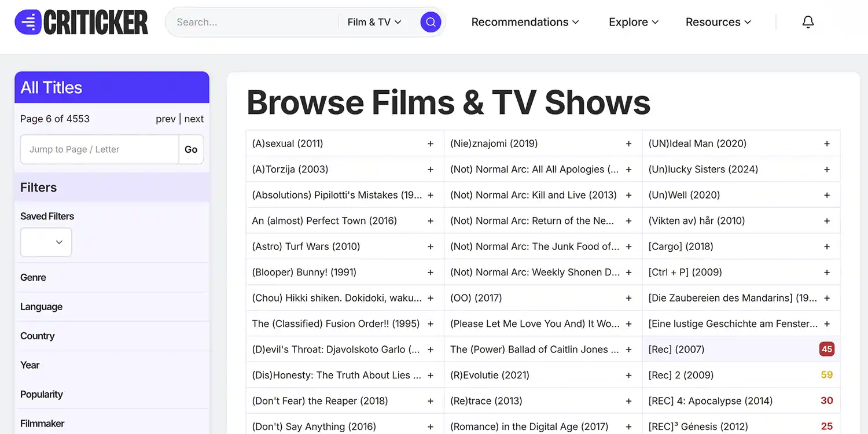Click the purple search magnifier button
The height and width of the screenshot is (434, 868).
(431, 22)
